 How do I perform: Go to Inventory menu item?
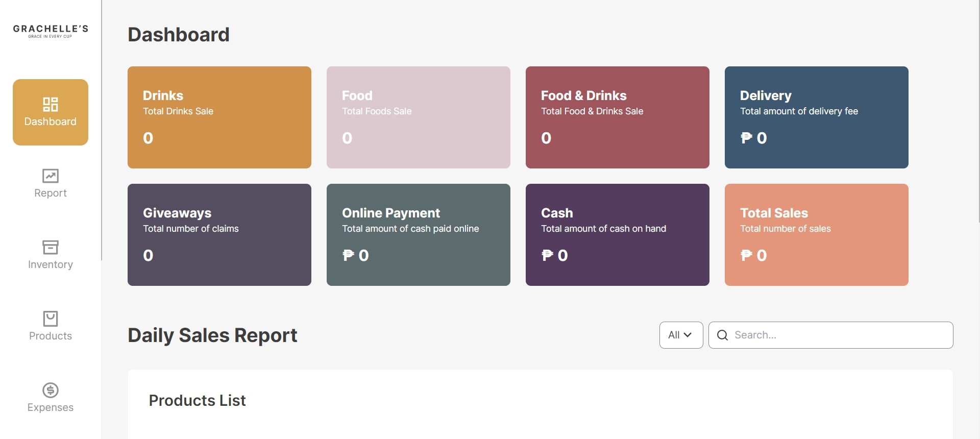51,264
